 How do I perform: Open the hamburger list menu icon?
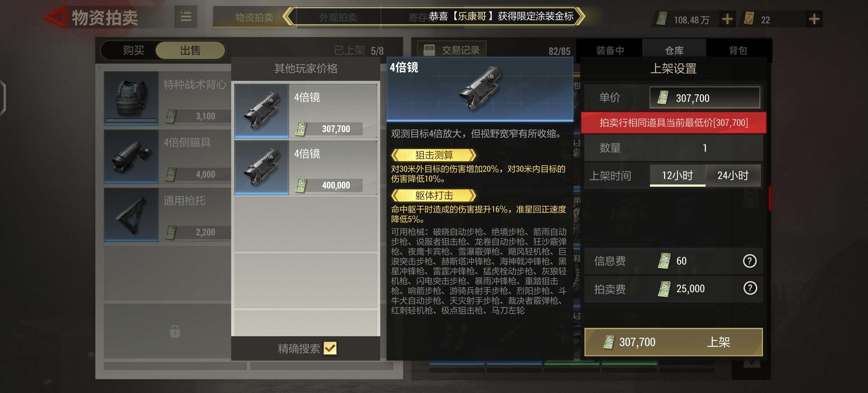click(186, 17)
